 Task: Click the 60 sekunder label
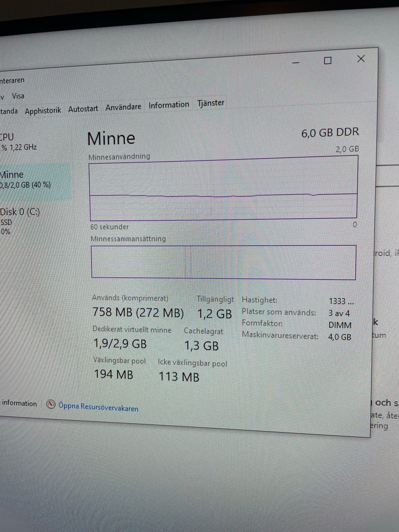[x=110, y=227]
